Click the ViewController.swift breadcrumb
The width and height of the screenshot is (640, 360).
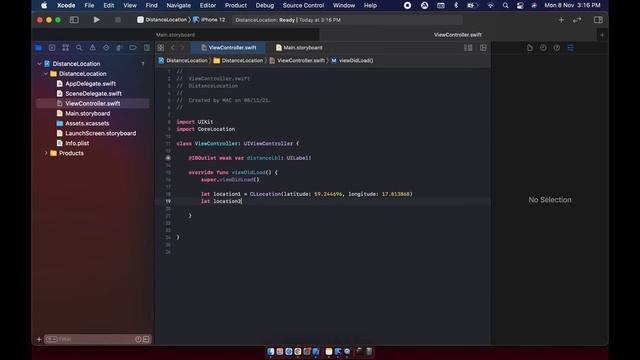tap(297, 60)
